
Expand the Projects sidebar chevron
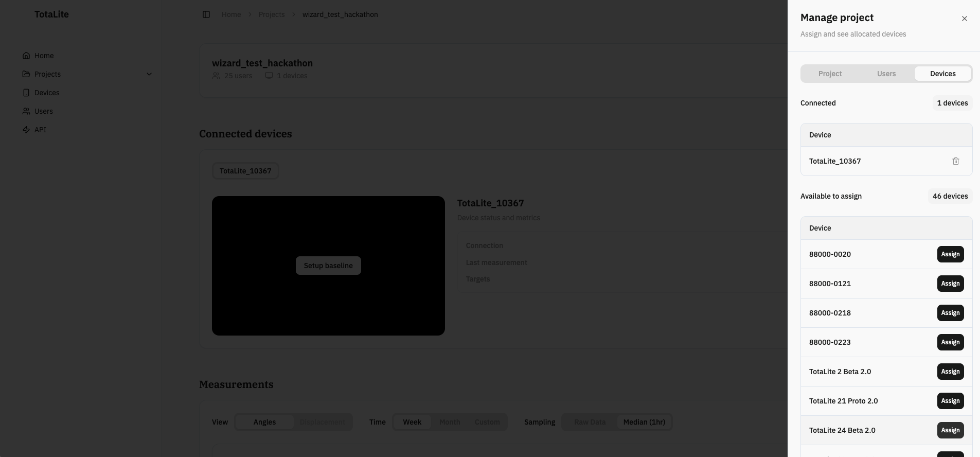click(x=149, y=74)
